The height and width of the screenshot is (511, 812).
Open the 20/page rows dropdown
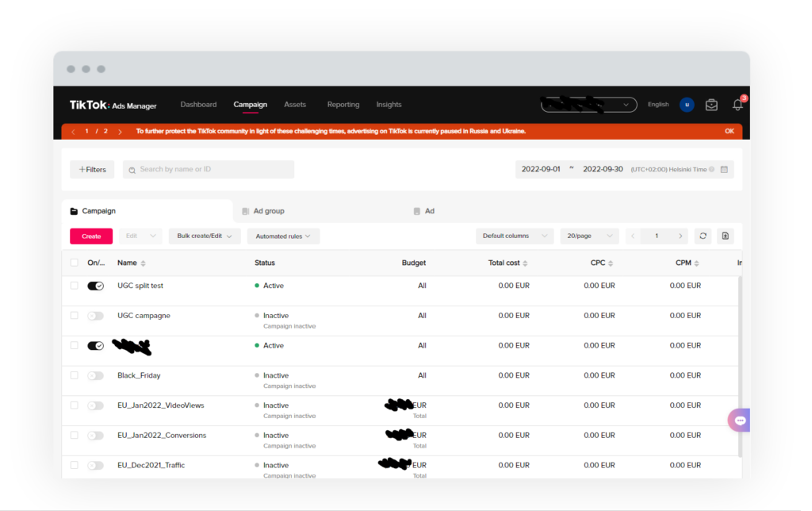click(x=589, y=236)
